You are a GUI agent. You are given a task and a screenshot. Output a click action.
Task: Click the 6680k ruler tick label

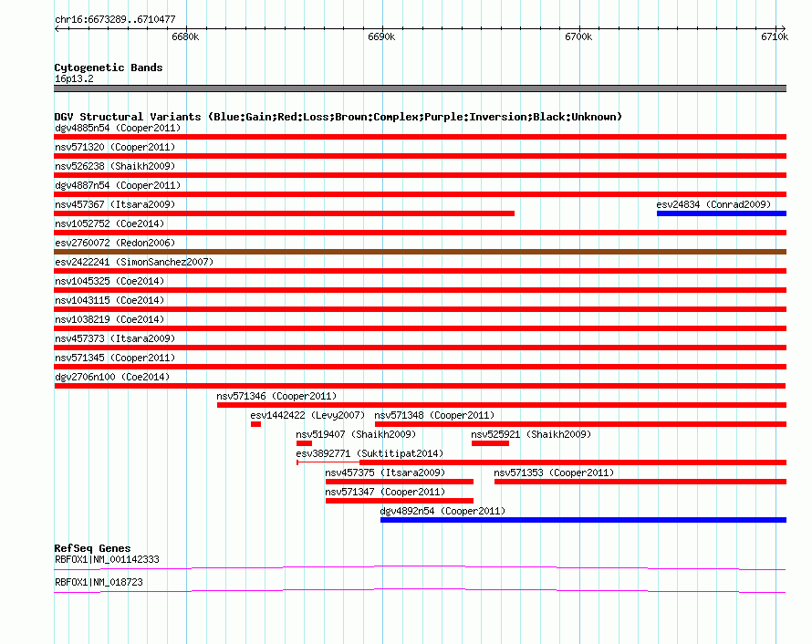[x=185, y=36]
